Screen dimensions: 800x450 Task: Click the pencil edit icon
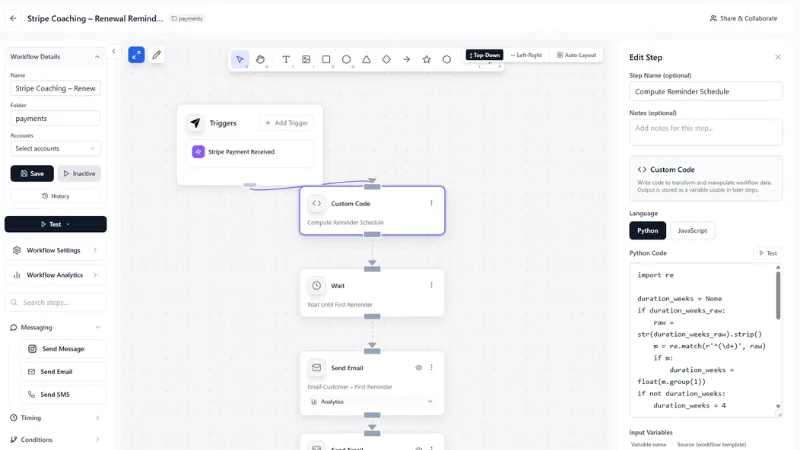pyautogui.click(x=157, y=55)
